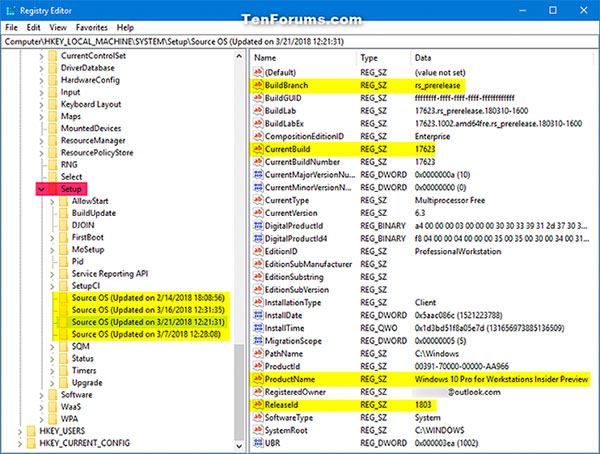Click the BuildLab string value icon

coord(258,111)
